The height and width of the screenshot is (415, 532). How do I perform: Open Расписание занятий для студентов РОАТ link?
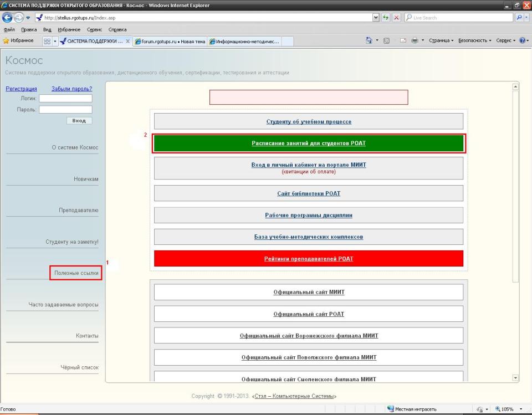click(308, 143)
